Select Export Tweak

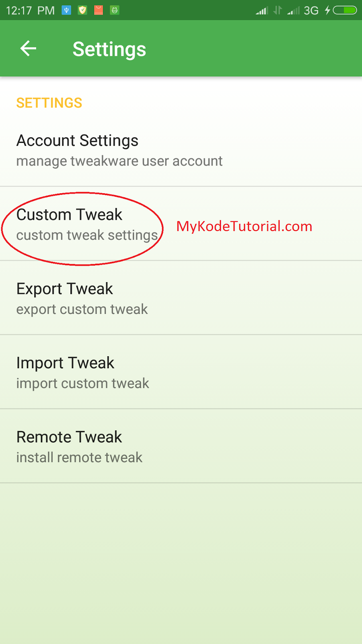point(181,298)
